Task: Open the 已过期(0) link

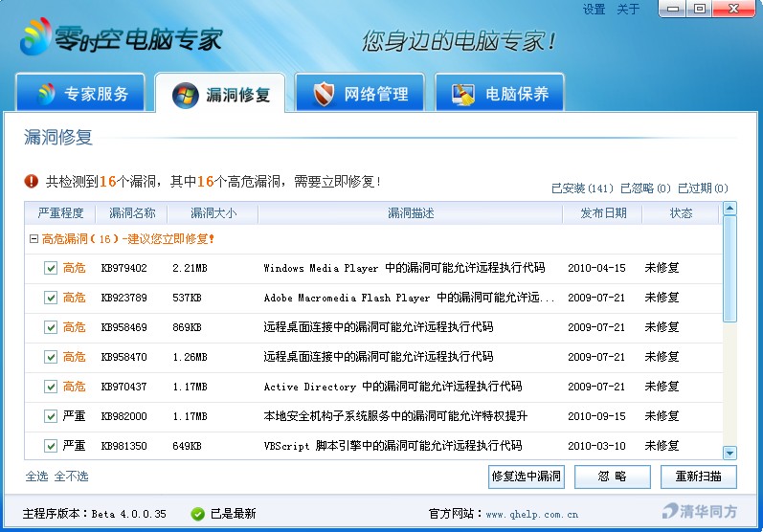Action: coord(703,188)
